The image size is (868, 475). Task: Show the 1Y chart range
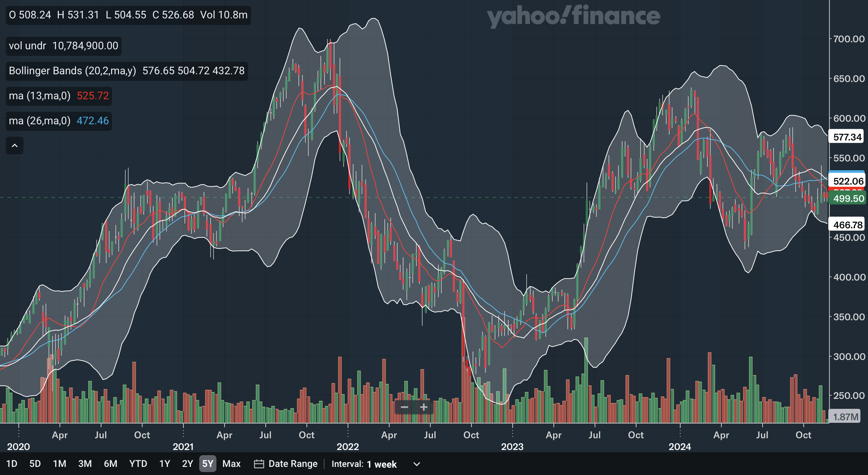(165, 464)
